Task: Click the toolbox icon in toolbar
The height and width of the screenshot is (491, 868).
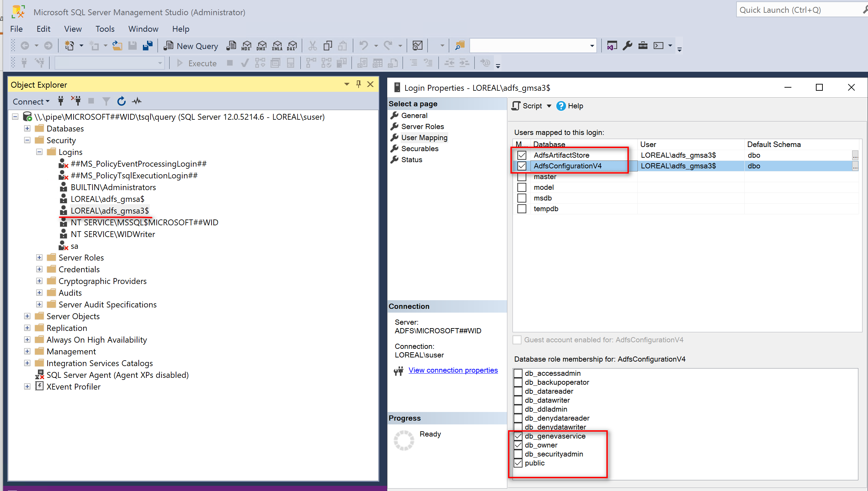Action: click(x=643, y=46)
